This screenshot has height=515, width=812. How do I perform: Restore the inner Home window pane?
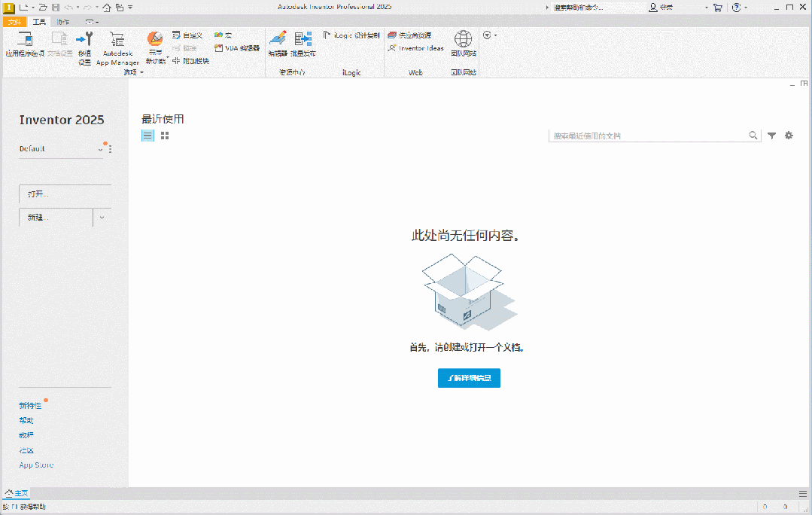coord(804,84)
